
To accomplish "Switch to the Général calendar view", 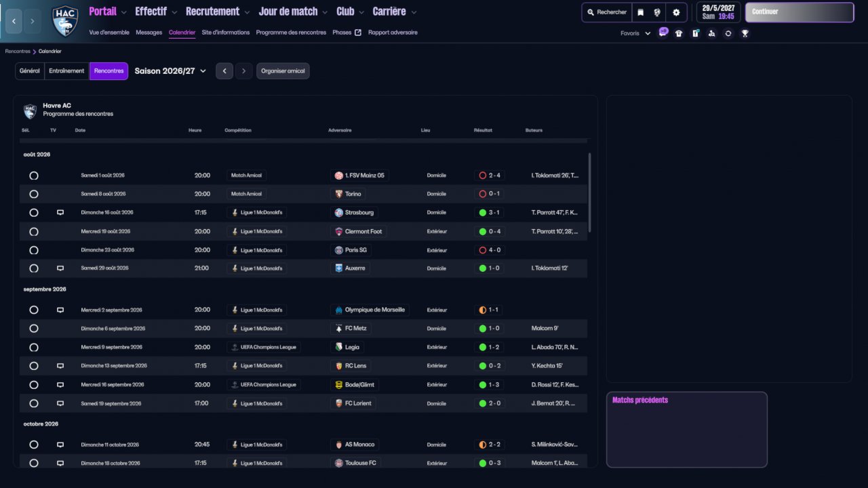I will coord(30,71).
